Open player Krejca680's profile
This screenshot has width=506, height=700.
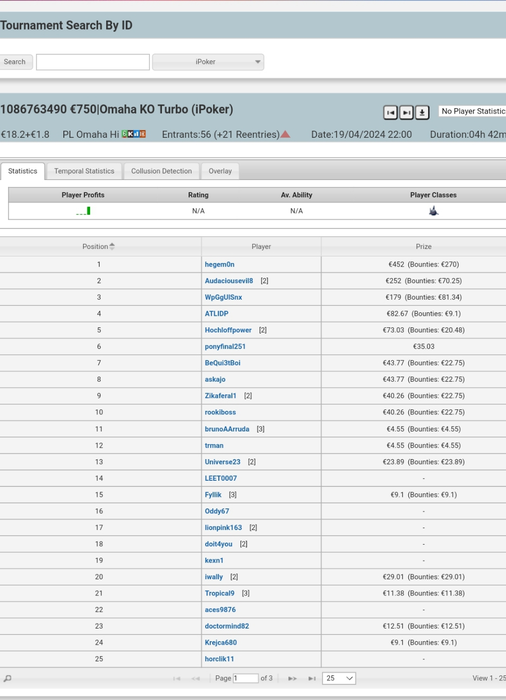coord(221,642)
